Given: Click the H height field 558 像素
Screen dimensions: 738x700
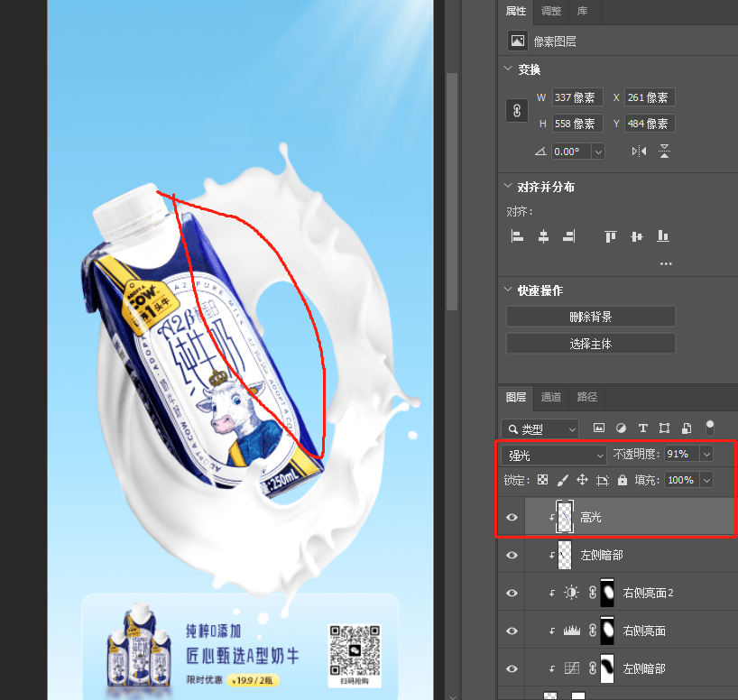Looking at the screenshot, I should click(577, 124).
